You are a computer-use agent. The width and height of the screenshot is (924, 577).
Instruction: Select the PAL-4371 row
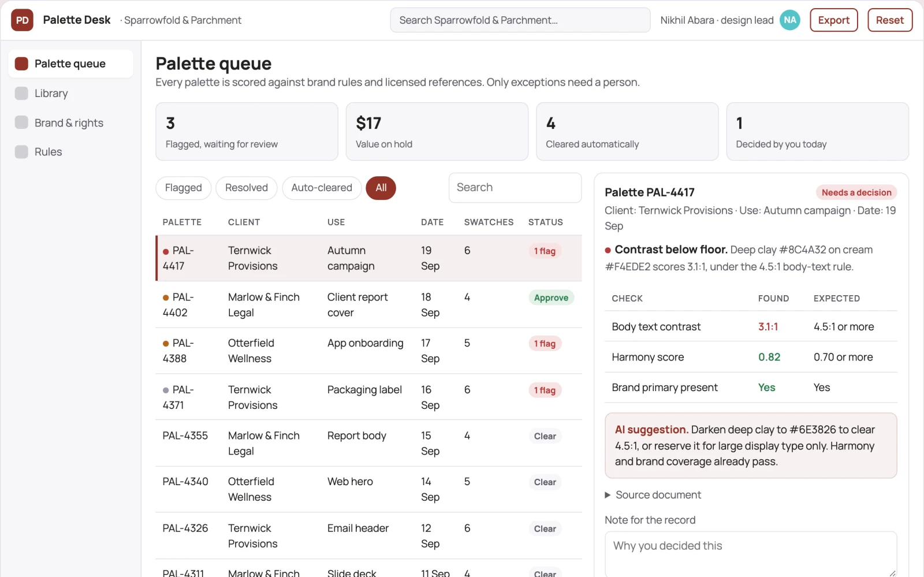368,397
